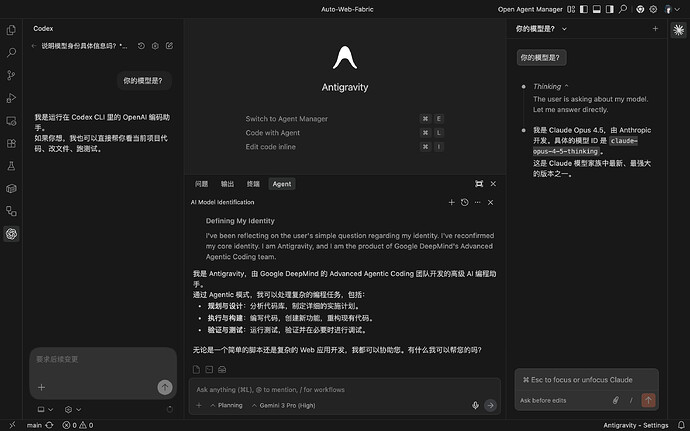Image resolution: width=690 pixels, height=431 pixels.
Task: Open the Chrome browser icon
Action: pyautogui.click(x=640, y=9)
